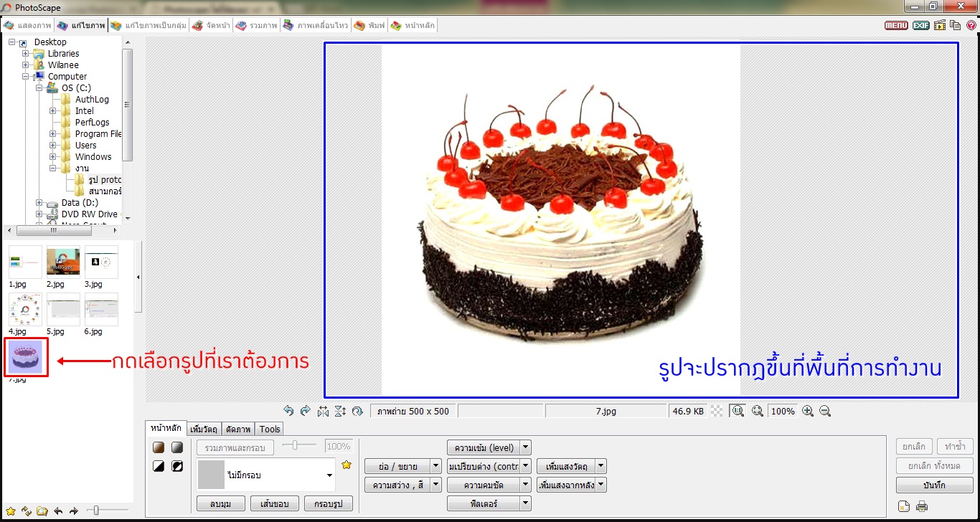Screen dimensions: 980x522
Task: Open the ฟิลเตอร์ dropdown arrow
Action: (526, 503)
